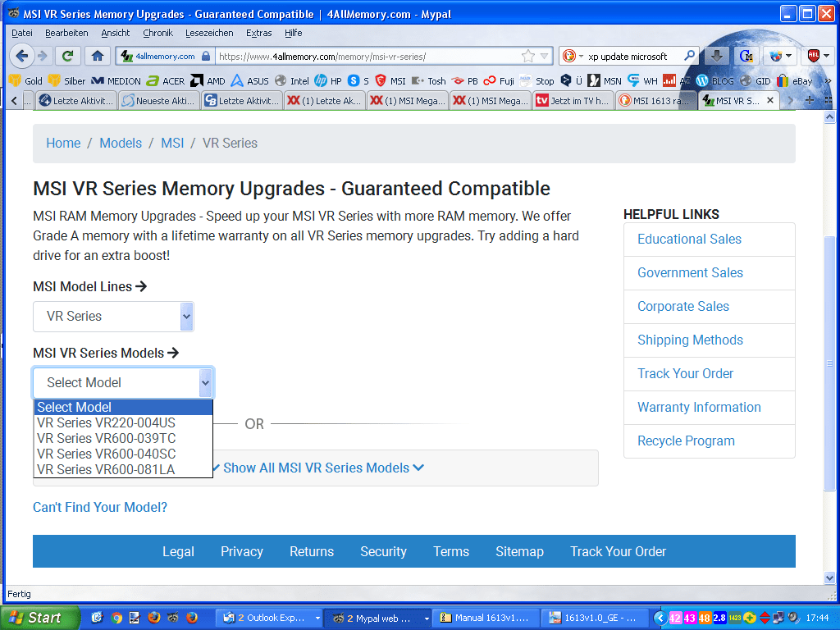Open the Educational Sales link
Image resolution: width=840 pixels, height=630 pixels.
689,239
